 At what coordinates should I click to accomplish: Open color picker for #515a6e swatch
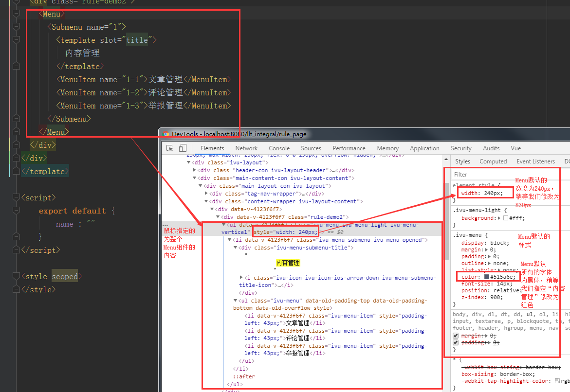(486, 277)
